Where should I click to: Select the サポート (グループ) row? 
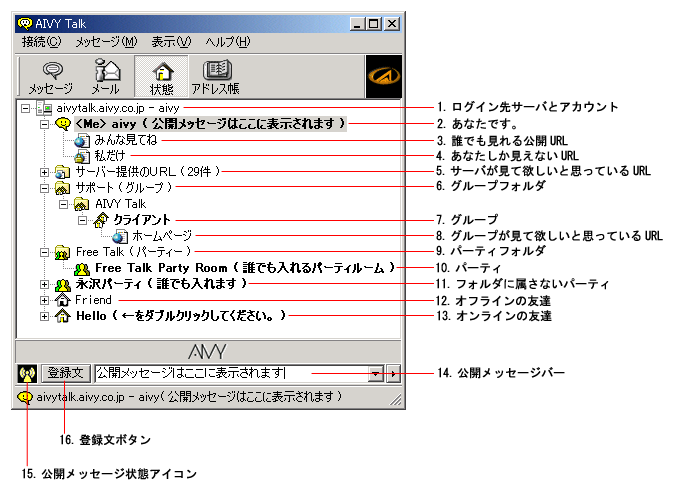point(124,188)
